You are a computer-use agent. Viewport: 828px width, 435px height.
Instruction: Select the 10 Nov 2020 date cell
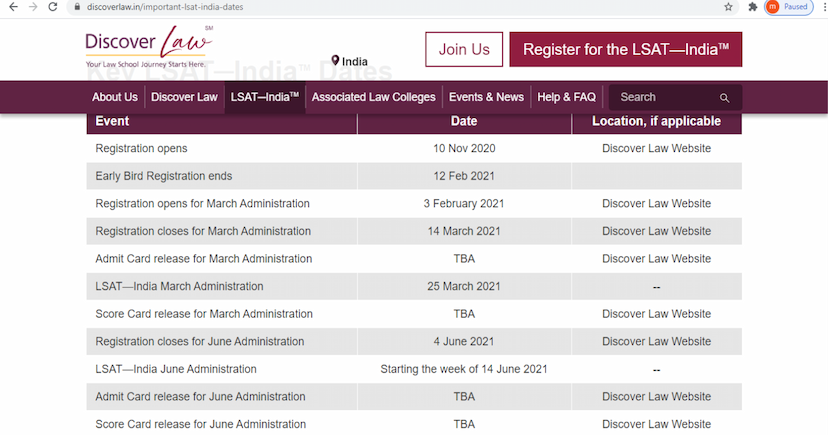(464, 148)
